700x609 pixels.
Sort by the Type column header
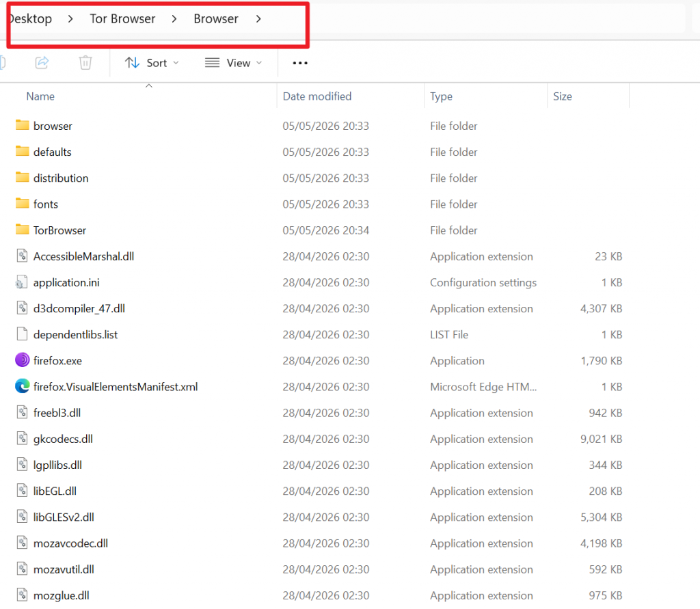(441, 96)
